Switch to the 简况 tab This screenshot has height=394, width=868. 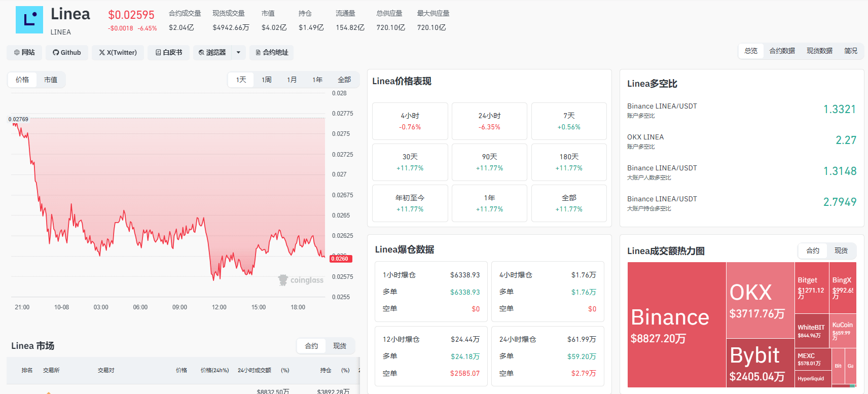tap(851, 51)
